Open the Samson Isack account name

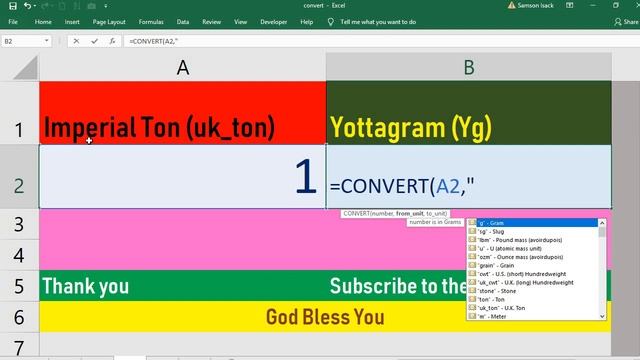[x=536, y=5]
